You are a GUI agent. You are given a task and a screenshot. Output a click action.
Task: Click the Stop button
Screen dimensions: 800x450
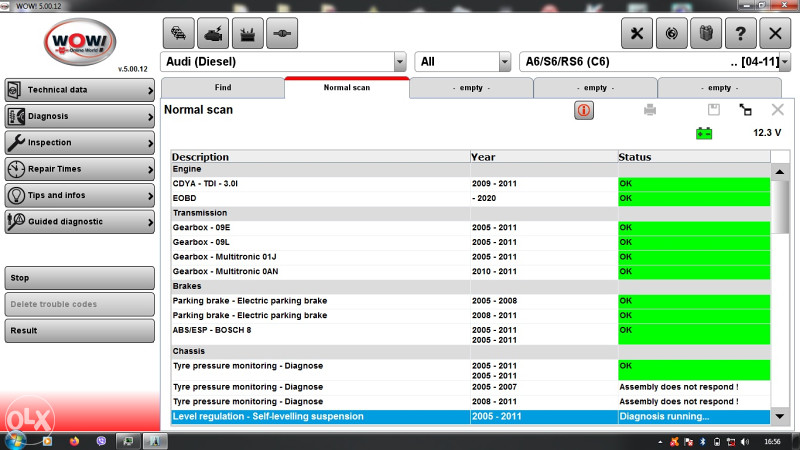[80, 278]
